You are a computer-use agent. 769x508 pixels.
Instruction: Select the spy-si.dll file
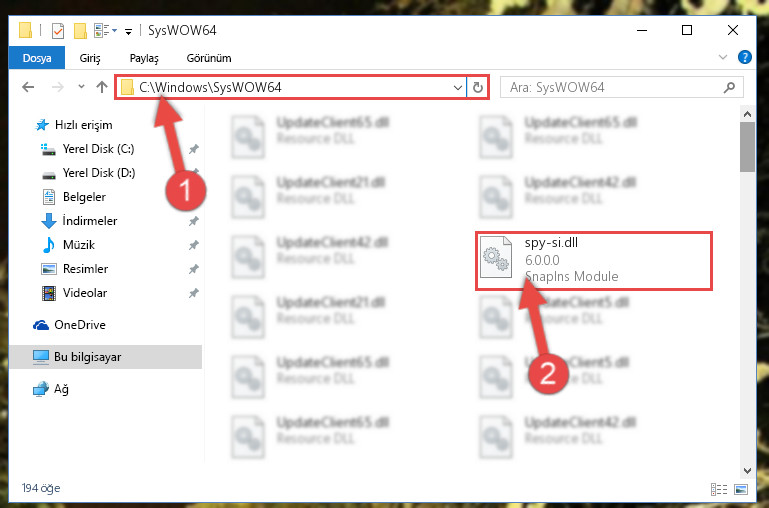coord(593,261)
